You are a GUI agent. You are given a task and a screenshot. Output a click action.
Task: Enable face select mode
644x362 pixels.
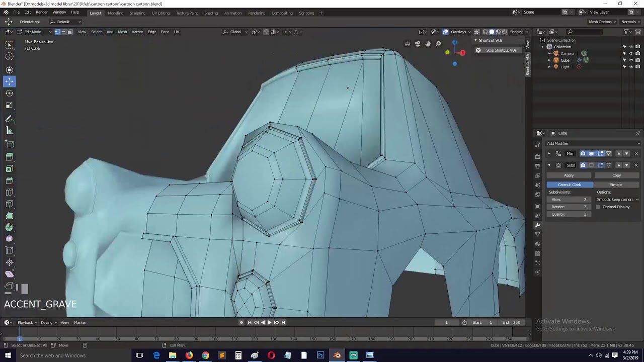(x=70, y=32)
